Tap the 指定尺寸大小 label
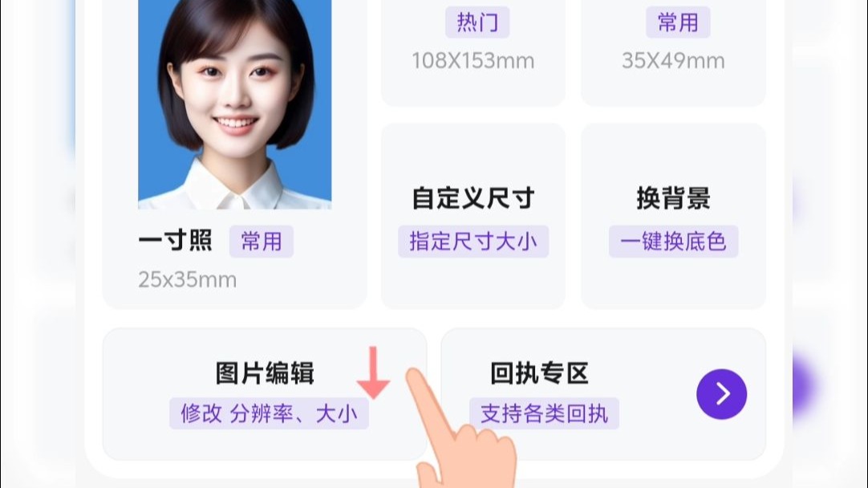This screenshot has width=868, height=488. pyautogui.click(x=473, y=242)
